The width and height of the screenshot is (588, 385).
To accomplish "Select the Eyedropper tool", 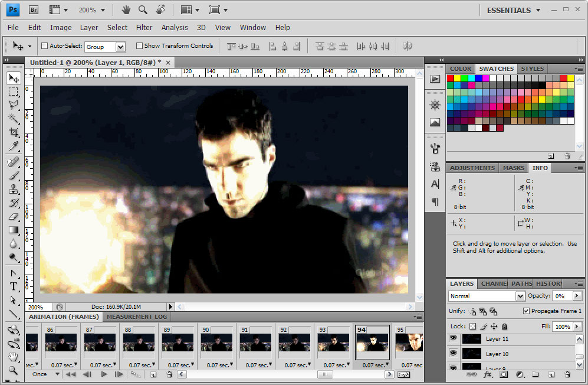I will pos(14,146).
